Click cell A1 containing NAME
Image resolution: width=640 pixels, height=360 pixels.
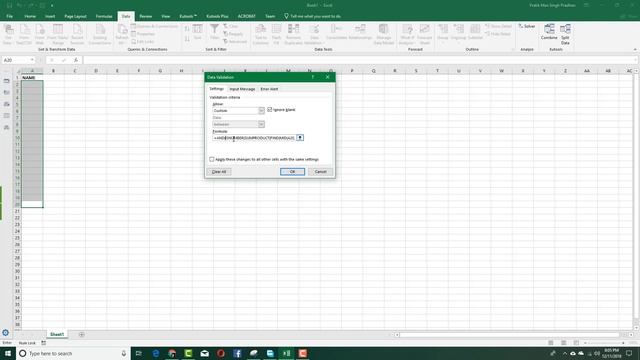32,78
